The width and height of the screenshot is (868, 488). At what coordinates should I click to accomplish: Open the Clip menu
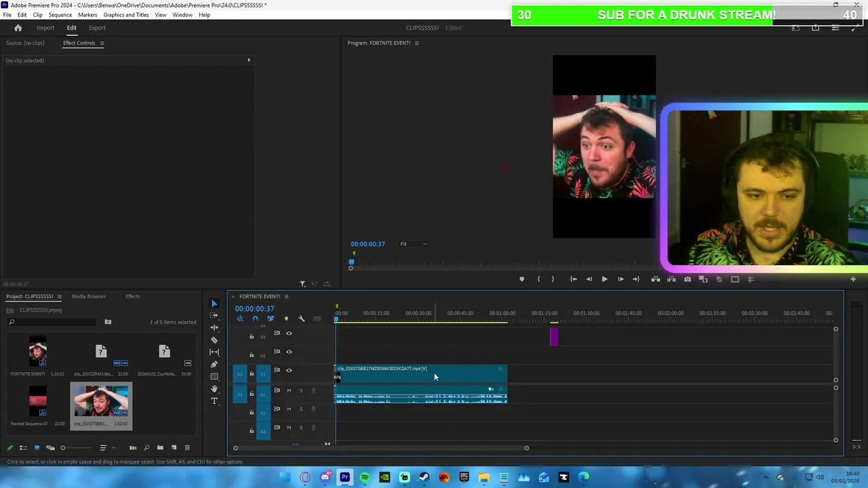(38, 15)
